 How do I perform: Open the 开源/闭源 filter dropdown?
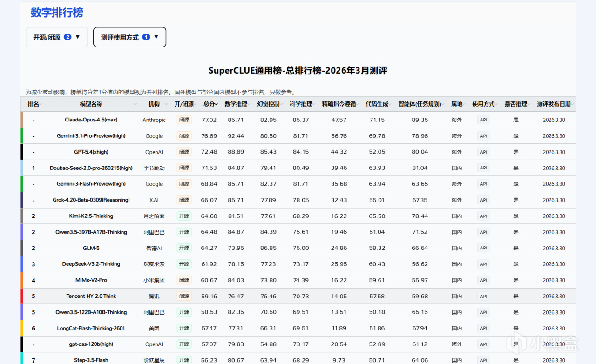click(57, 37)
